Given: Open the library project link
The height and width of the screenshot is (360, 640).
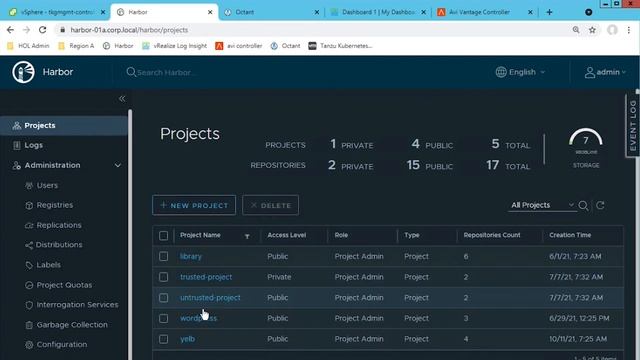Looking at the screenshot, I should [x=191, y=256].
